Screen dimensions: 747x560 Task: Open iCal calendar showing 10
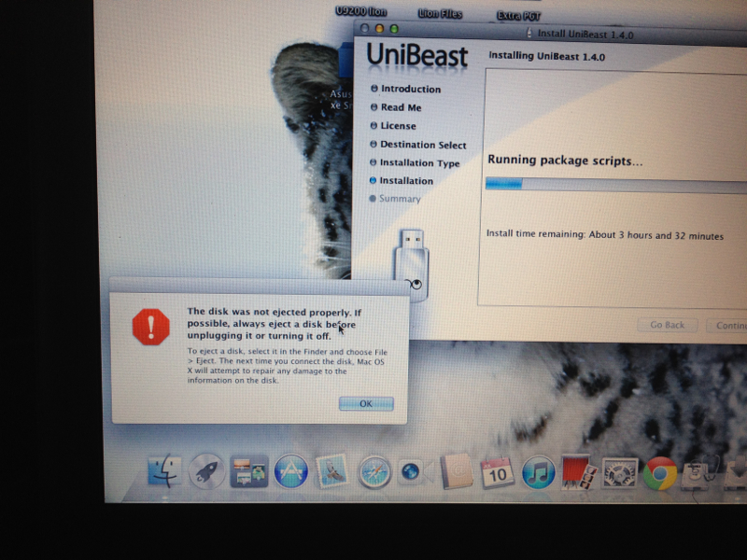pyautogui.click(x=497, y=472)
